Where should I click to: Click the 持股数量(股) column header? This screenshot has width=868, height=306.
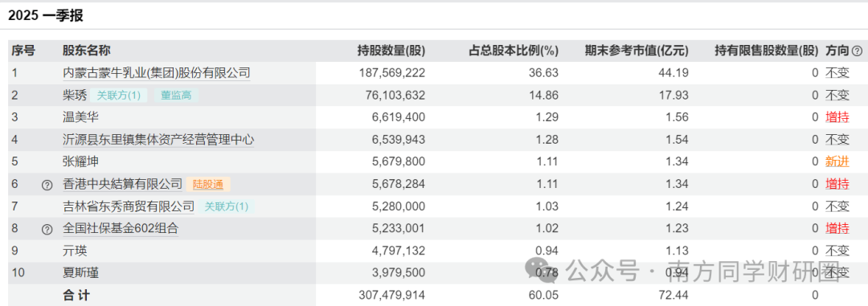[391, 51]
